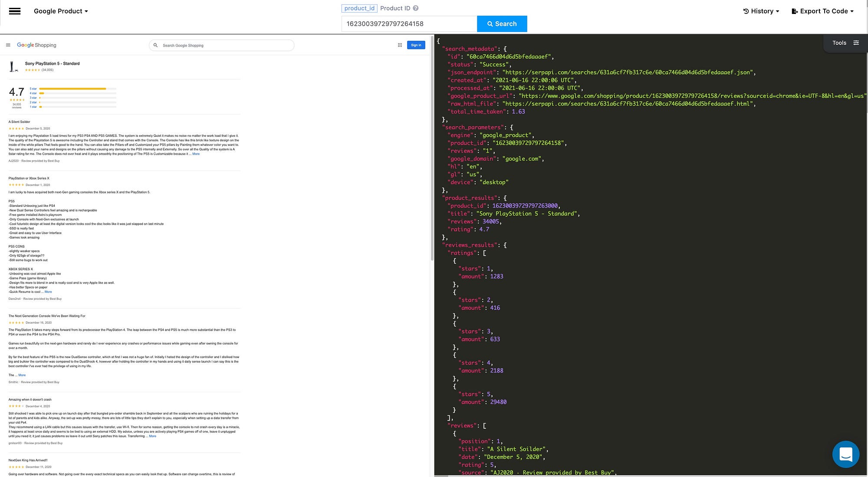Click the Sign in button

point(416,45)
